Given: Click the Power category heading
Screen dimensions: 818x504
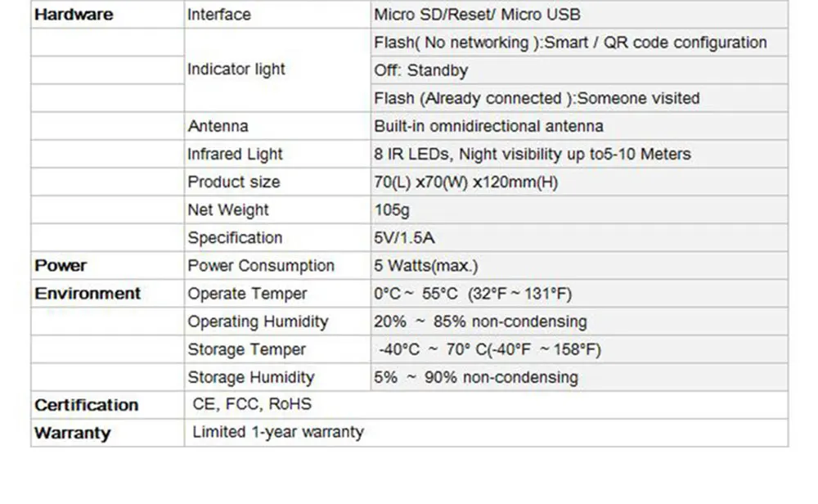Looking at the screenshot, I should [61, 266].
